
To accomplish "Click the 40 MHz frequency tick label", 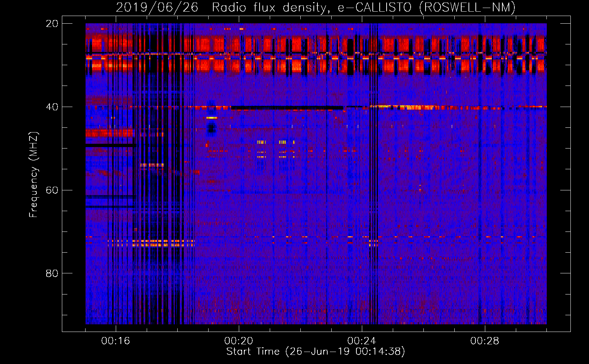I will [x=52, y=107].
